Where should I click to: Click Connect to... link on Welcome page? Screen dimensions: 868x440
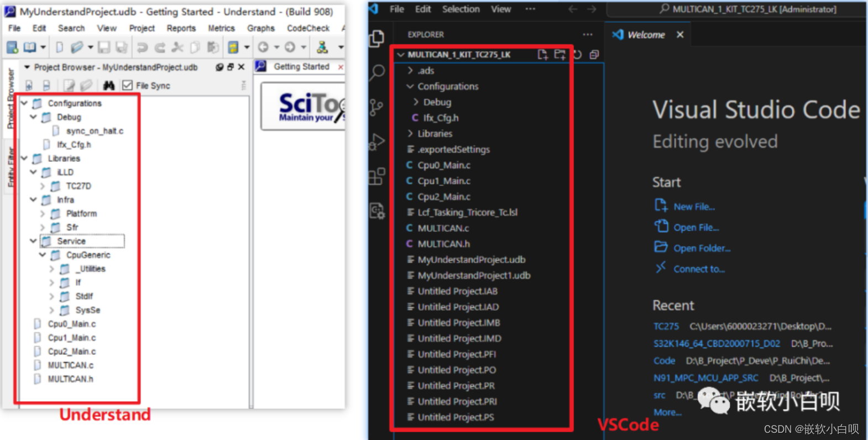pyautogui.click(x=699, y=269)
